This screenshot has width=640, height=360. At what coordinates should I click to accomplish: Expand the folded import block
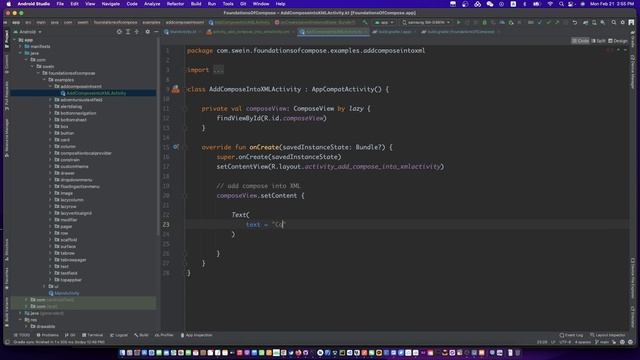pos(219,70)
